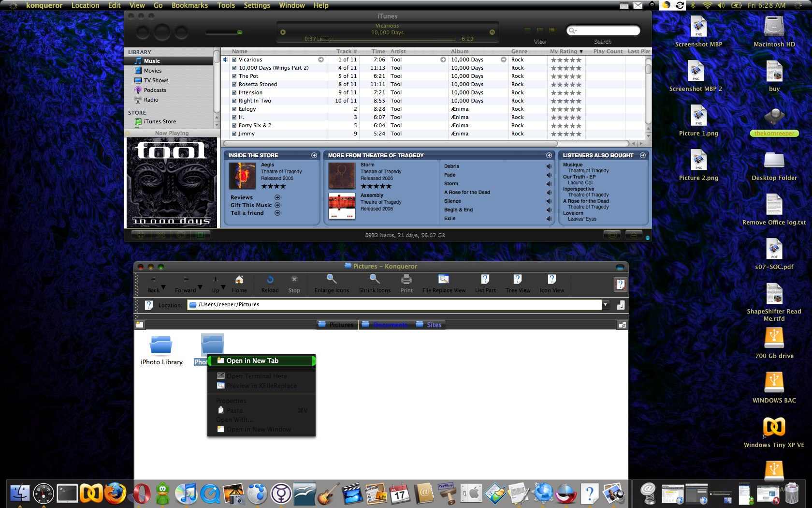Expand Inside The Store arrow
Screen dimensions: 812x508
314,155
